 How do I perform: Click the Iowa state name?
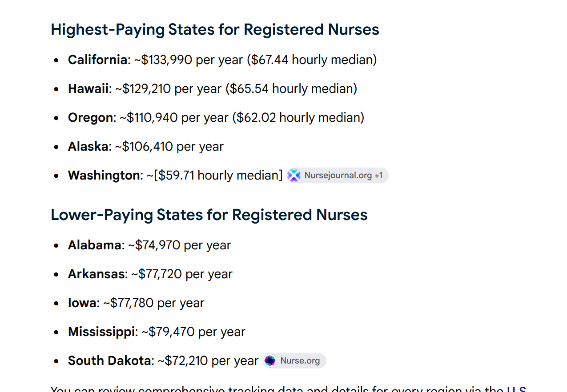coord(82,303)
